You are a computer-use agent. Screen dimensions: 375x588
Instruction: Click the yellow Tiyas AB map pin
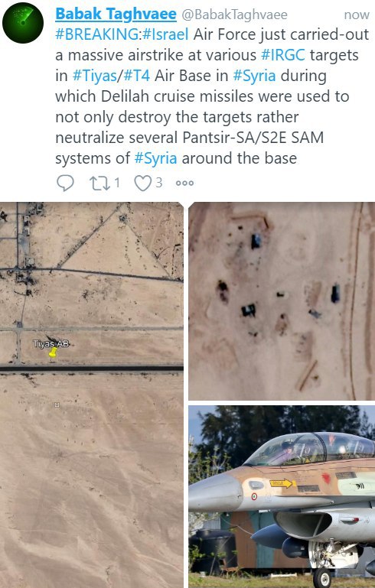[53, 352]
